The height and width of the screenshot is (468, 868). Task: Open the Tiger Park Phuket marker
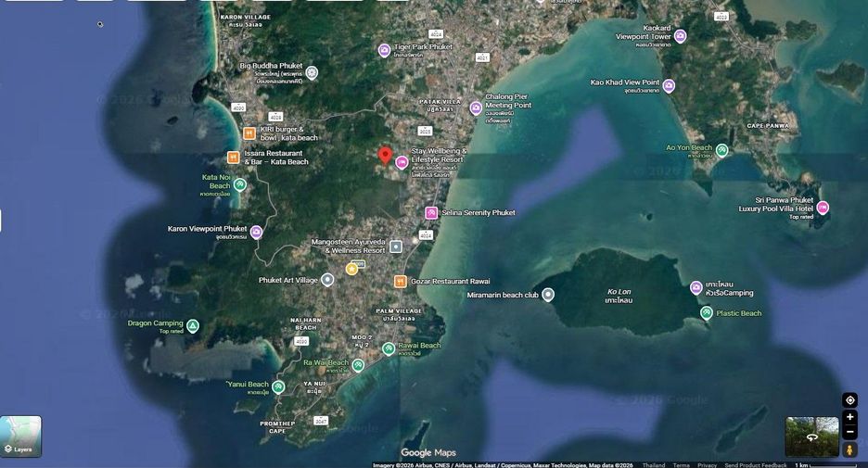(384, 51)
